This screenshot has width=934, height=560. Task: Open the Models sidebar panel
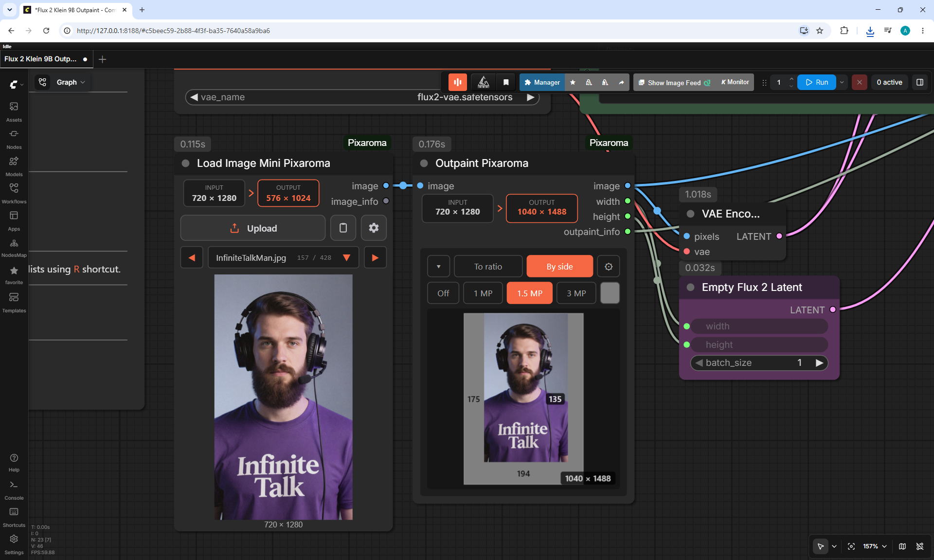tap(14, 166)
